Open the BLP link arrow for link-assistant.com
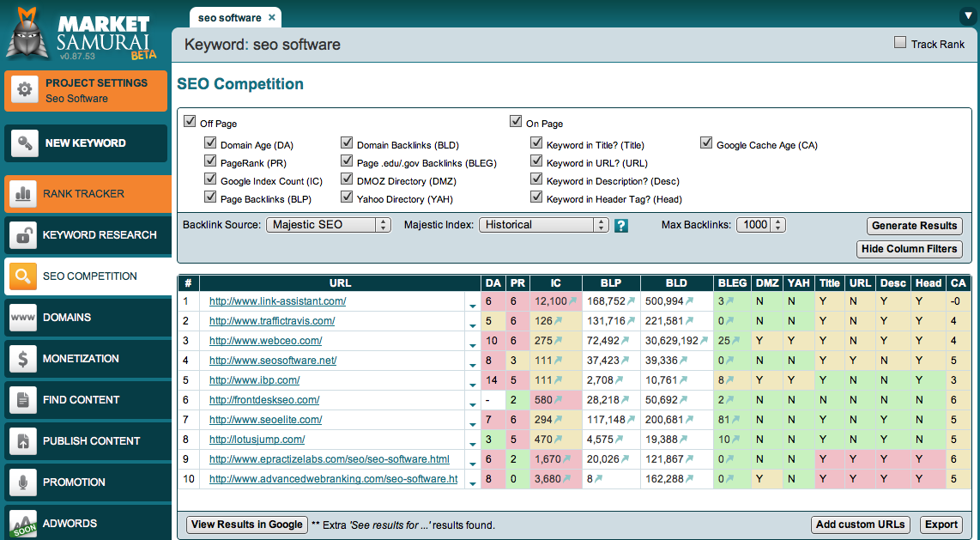Image resolution: width=980 pixels, height=540 pixels. tap(632, 301)
